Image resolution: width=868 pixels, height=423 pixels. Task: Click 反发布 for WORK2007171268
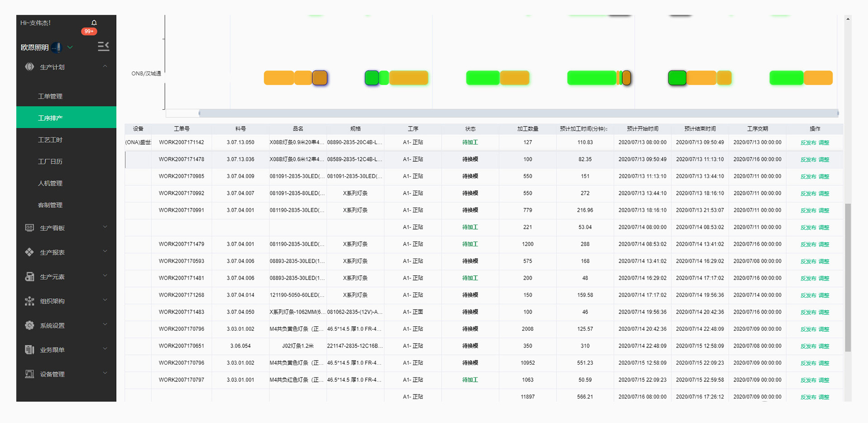pyautogui.click(x=808, y=296)
